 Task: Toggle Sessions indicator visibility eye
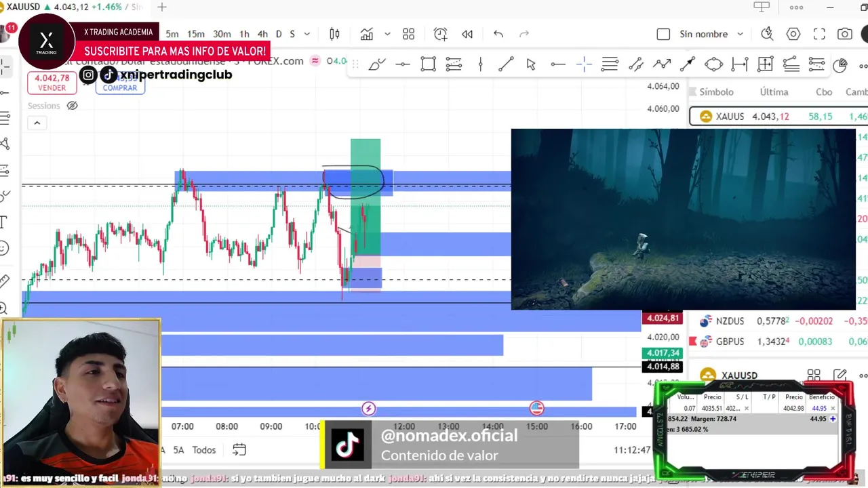point(72,106)
